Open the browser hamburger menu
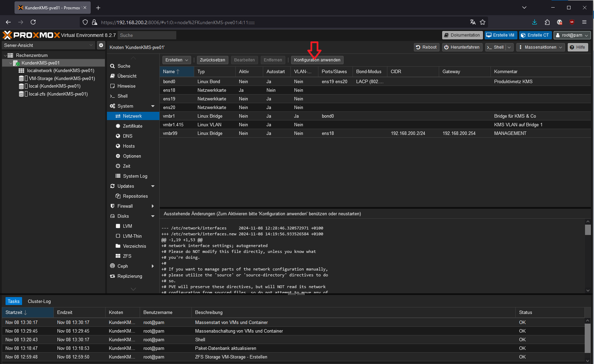This screenshot has width=594, height=364. click(x=584, y=22)
